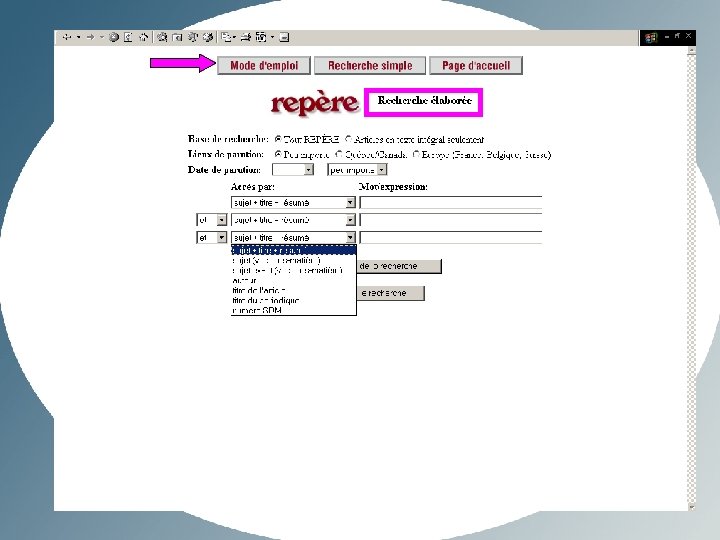Screen dimensions: 720x540
Task: Choose 'titre du périodique' in the list
Action: click(x=293, y=300)
